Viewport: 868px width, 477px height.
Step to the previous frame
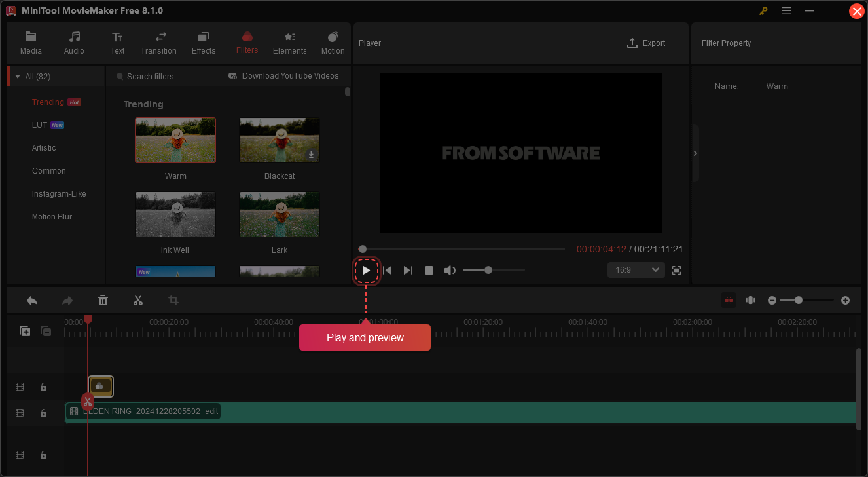(x=388, y=270)
